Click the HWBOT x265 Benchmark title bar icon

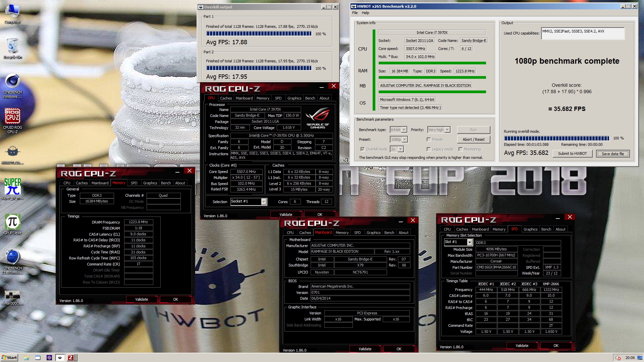(354, 6)
